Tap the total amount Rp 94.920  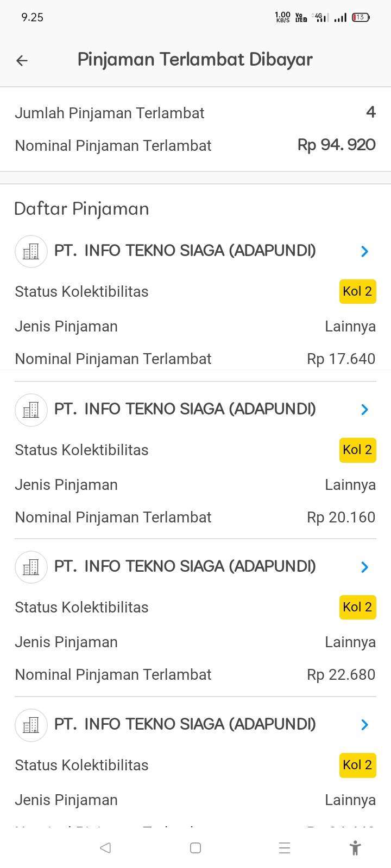(336, 145)
